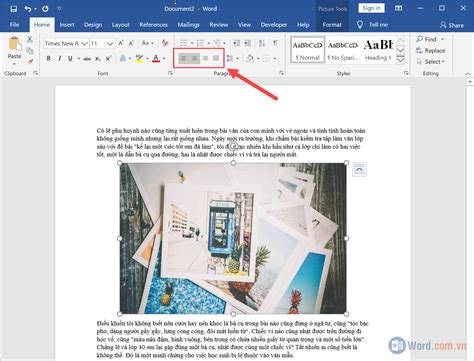
Task: Click the Numbering list icon
Action: [200, 43]
